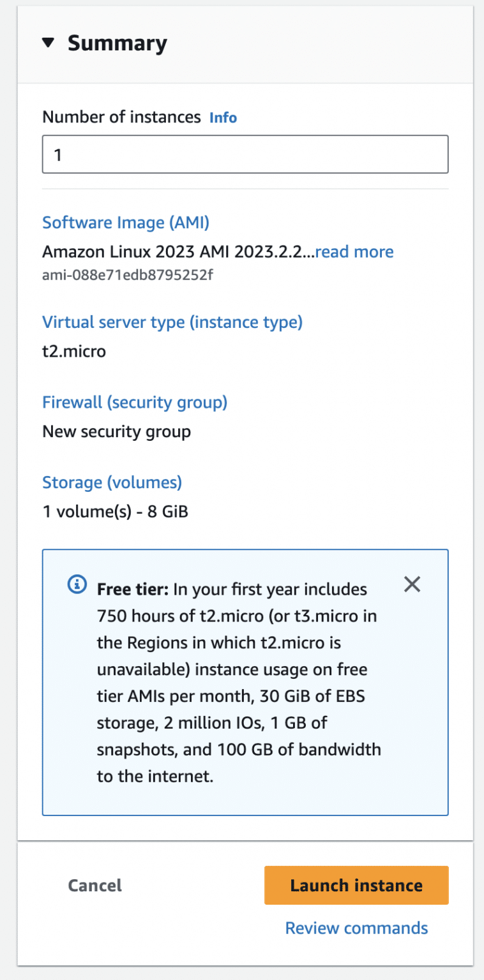484x980 pixels.
Task: Click the Summary panel heading
Action: (x=117, y=43)
